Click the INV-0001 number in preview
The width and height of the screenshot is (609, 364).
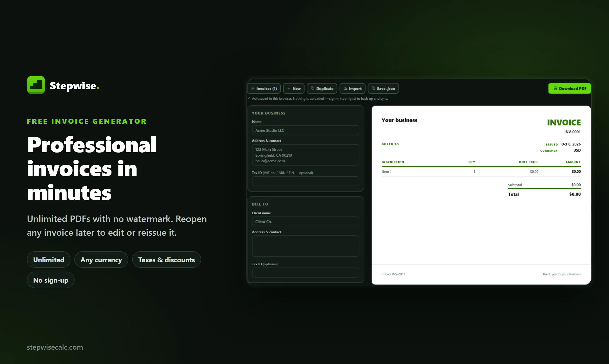[572, 132]
